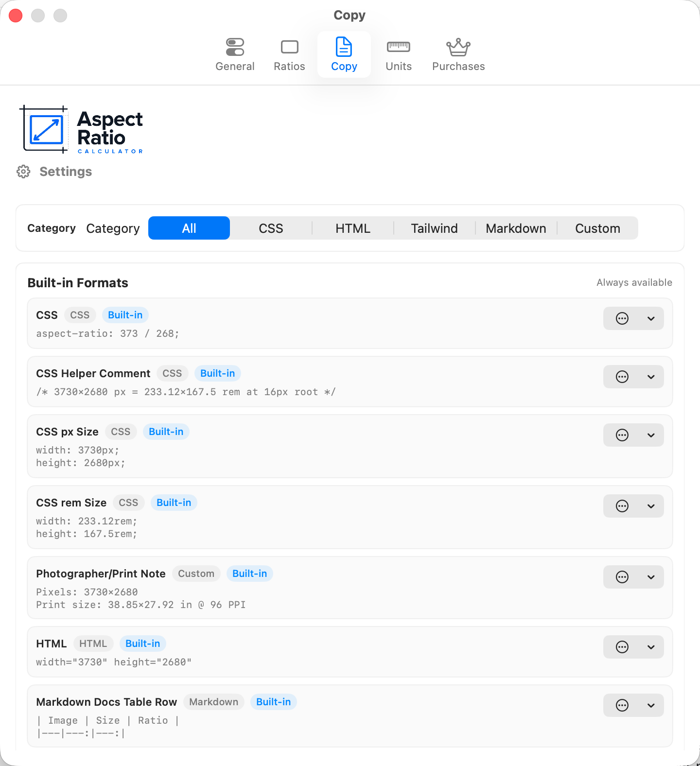700x766 pixels.
Task: Click the 'aspect-ratio: 373 / 268;' snippet
Action: click(107, 333)
